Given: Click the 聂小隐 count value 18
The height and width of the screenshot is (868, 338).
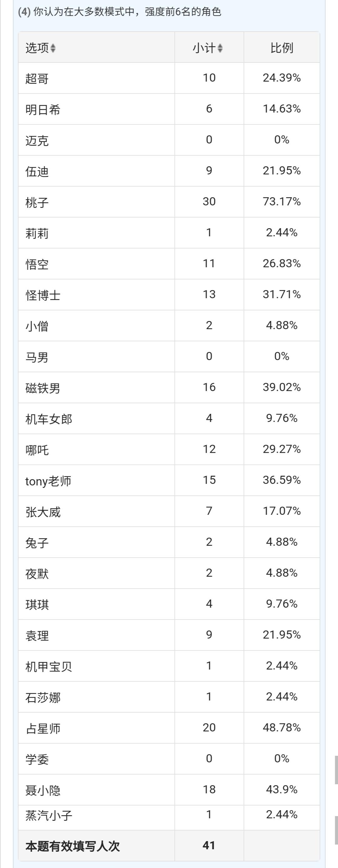Looking at the screenshot, I should pyautogui.click(x=209, y=790).
